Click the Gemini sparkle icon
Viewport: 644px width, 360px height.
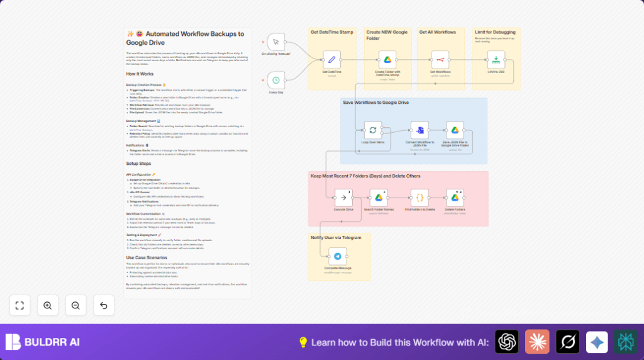tap(597, 342)
